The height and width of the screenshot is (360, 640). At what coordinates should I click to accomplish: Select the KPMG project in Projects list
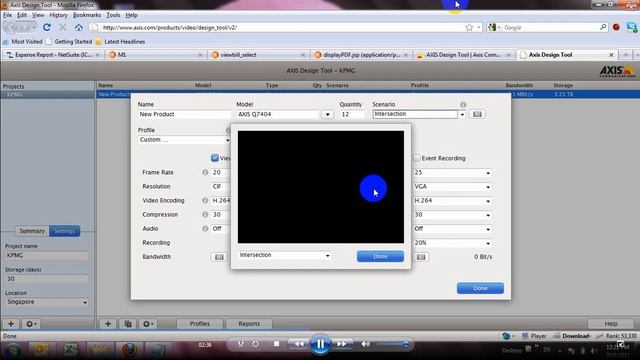coord(48,94)
